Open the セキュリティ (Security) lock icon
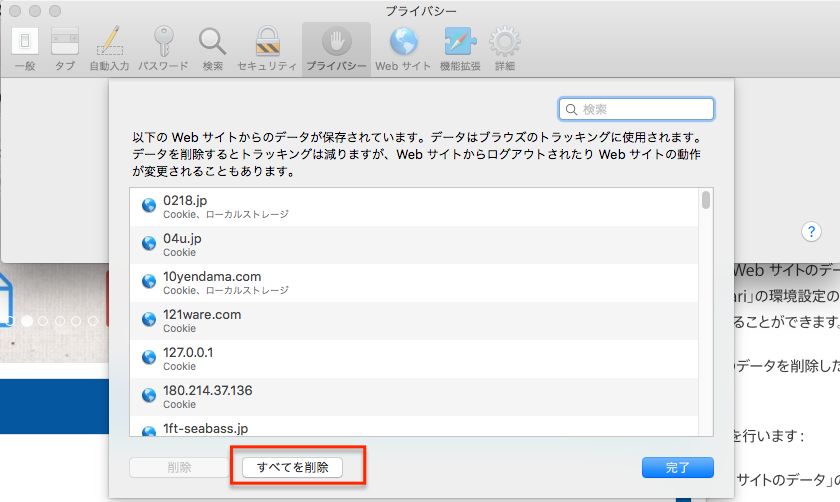840x502 pixels. [x=266, y=43]
